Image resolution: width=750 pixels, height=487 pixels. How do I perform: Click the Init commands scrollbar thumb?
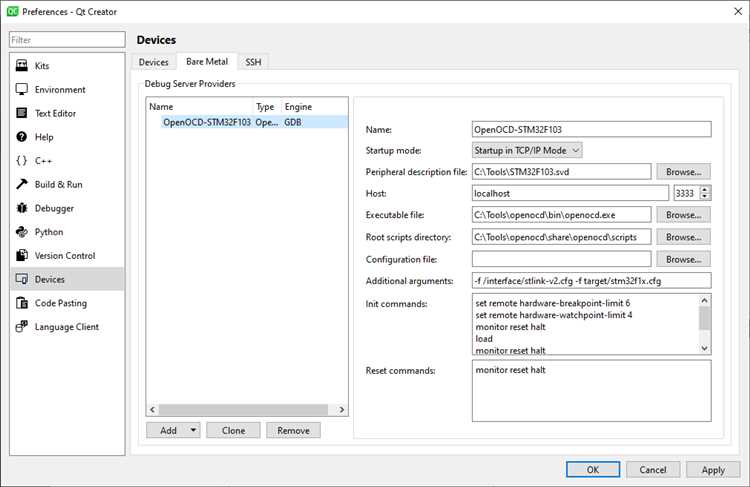click(704, 318)
